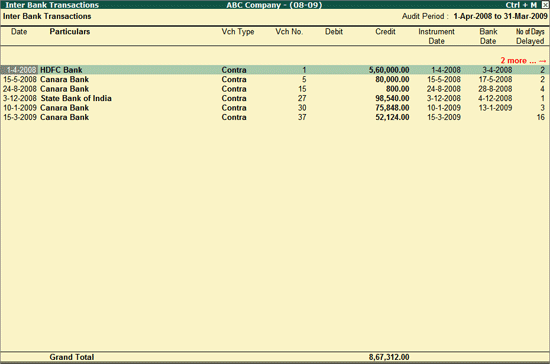
Task: Click the No of Days Delayed header
Action: click(530, 36)
